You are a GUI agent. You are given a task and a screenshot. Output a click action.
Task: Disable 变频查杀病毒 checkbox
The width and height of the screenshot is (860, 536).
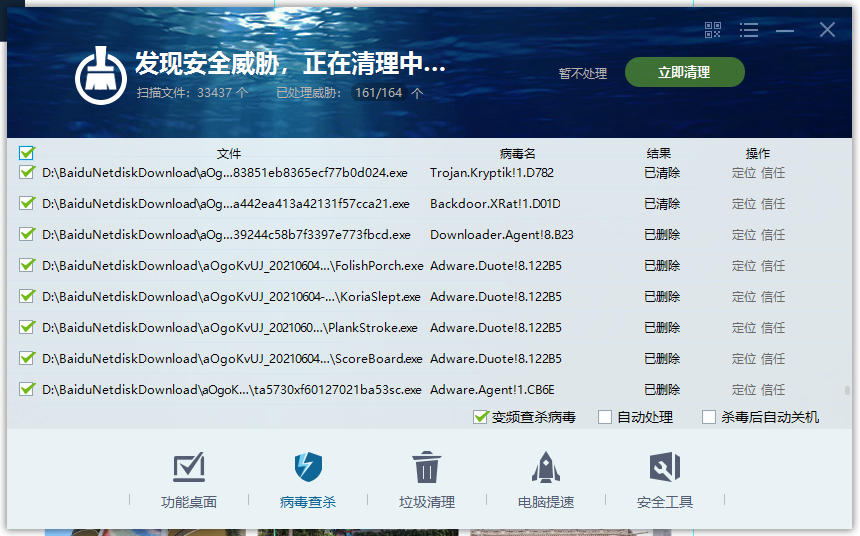(x=480, y=417)
